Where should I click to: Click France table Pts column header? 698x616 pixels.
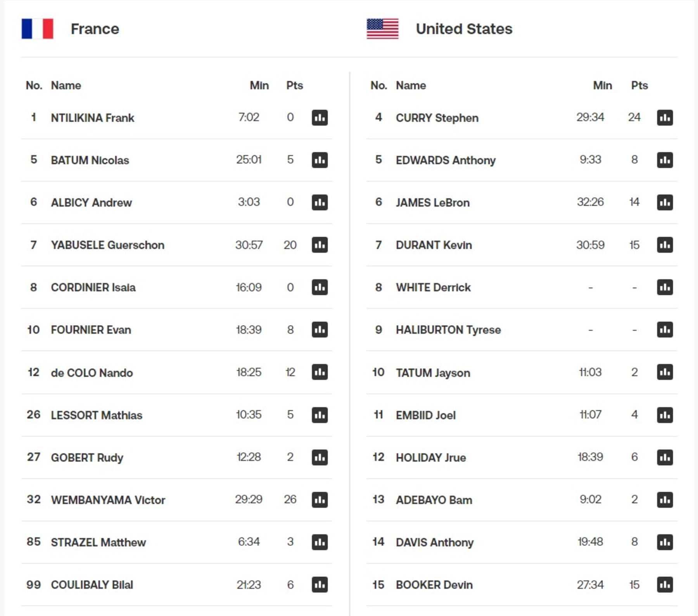coord(294,85)
